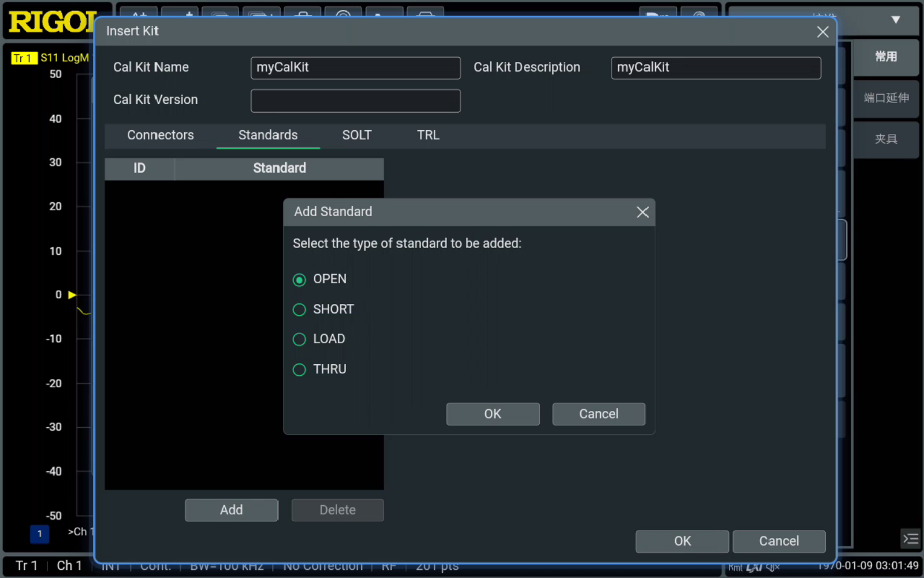This screenshot has height=578, width=924.
Task: Switch to the Standards tab
Action: [268, 135]
